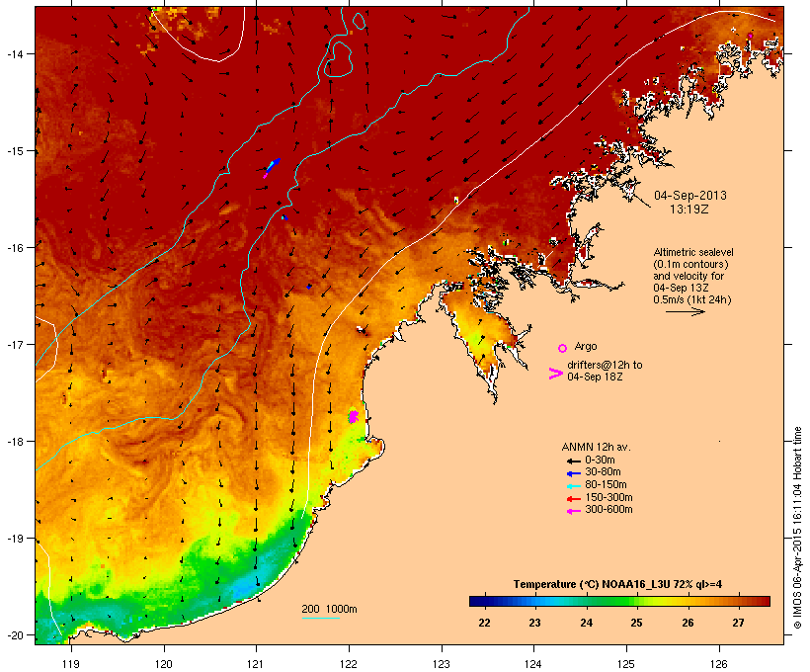Click the colorbar tick label '25'
Screen dimensions: 810x672
click(636, 623)
